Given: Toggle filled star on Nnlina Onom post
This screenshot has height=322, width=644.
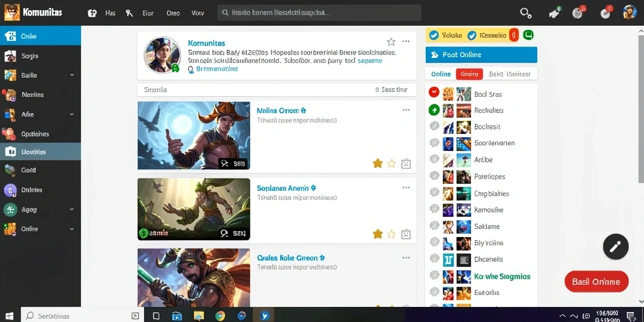Looking at the screenshot, I should point(377,164).
